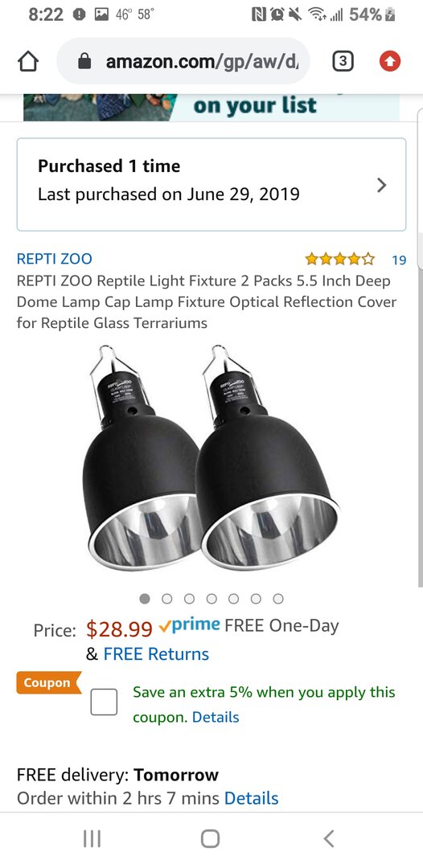Screen dimensions: 423x868
Task: Tap the Android recent apps icon
Action: pyautogui.click(x=92, y=839)
